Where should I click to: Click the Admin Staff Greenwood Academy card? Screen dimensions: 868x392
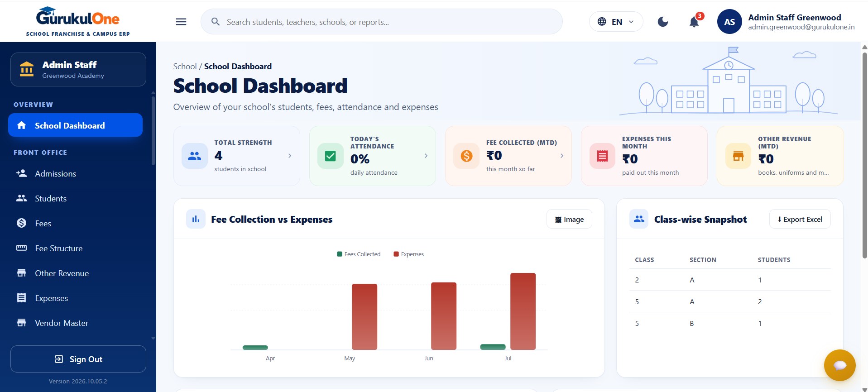click(78, 70)
